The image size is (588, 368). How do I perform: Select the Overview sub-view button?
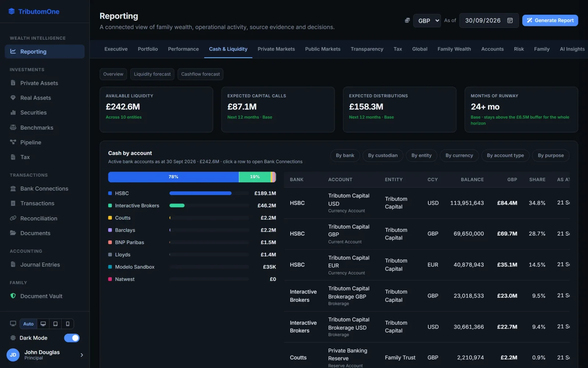(x=113, y=74)
